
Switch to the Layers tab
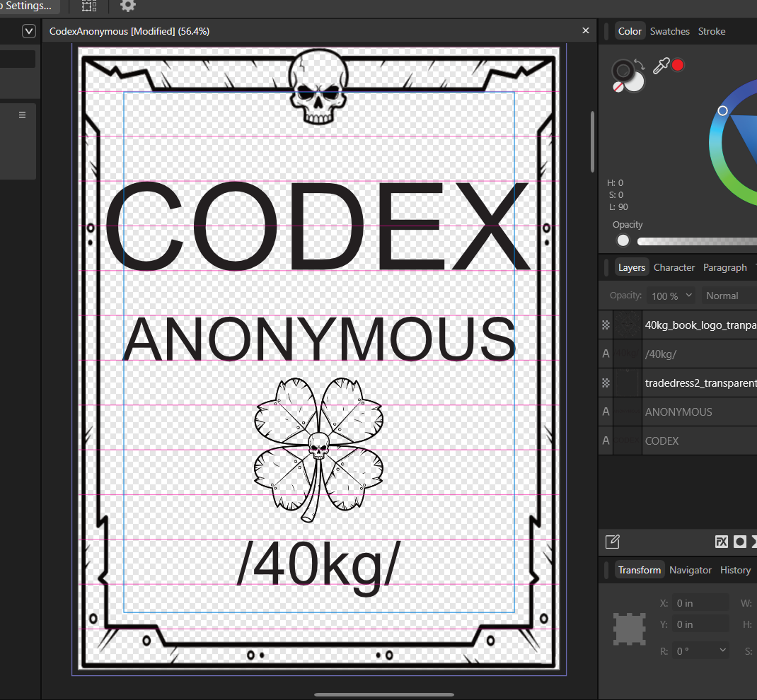click(632, 267)
